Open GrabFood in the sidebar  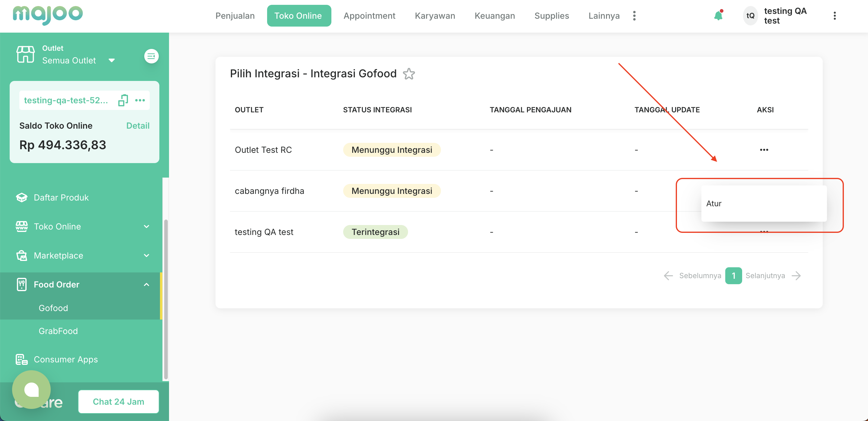coord(58,331)
